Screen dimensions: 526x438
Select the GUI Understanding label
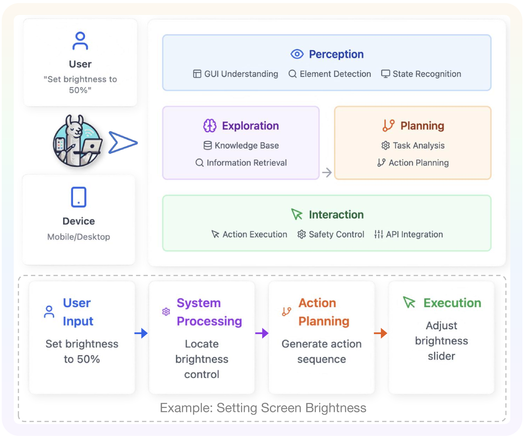tap(241, 74)
